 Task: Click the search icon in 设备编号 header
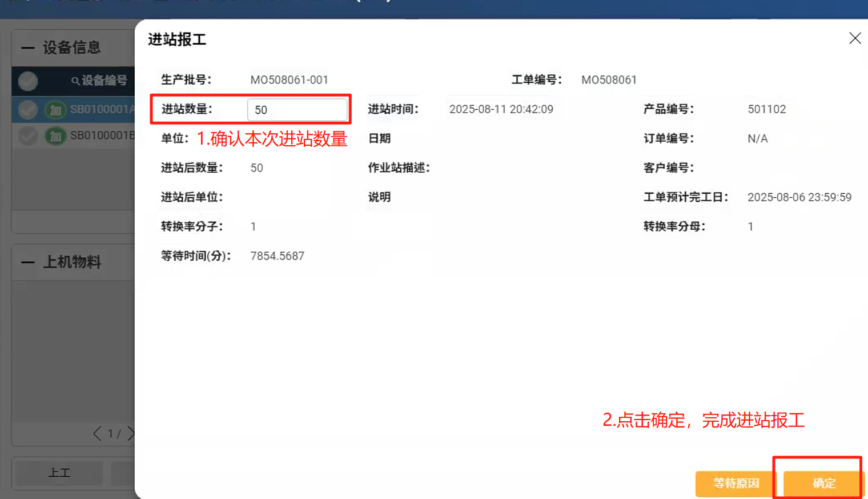coord(75,81)
